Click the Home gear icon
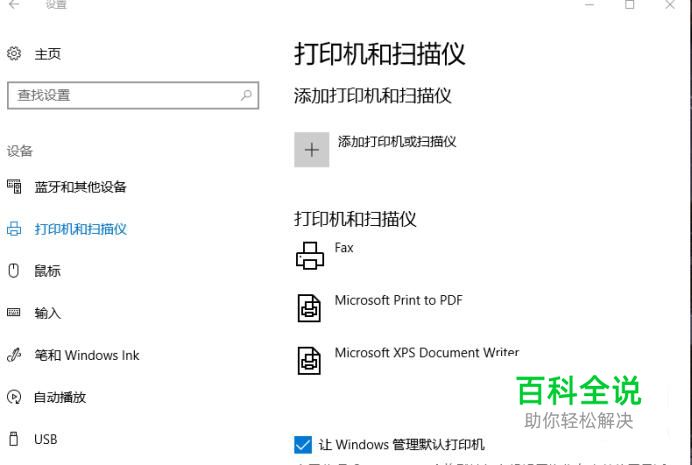 pyautogui.click(x=14, y=54)
